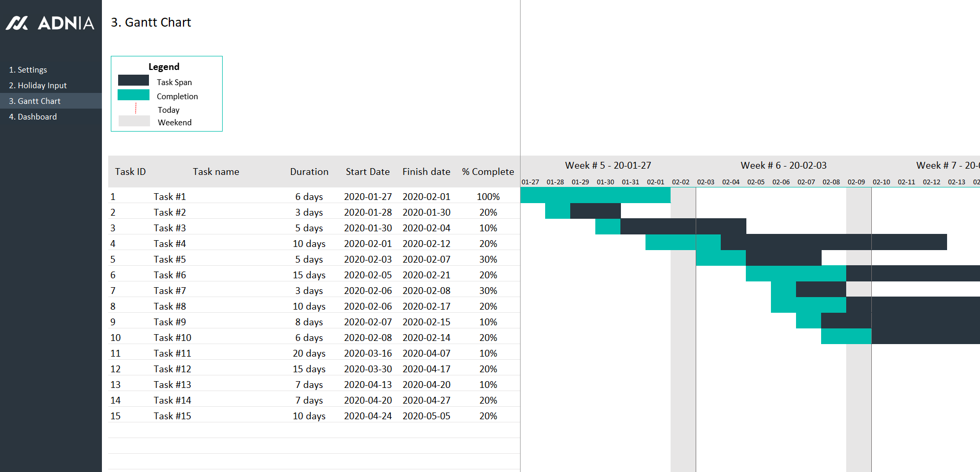The width and height of the screenshot is (980, 472).
Task: Click the Week # 5 header band
Action: (608, 165)
